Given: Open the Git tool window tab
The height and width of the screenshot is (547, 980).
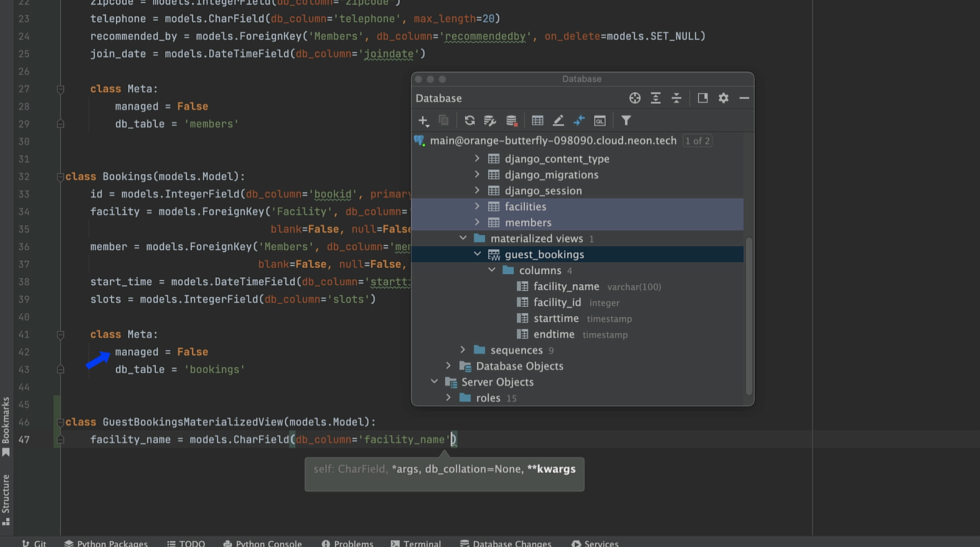Looking at the screenshot, I should point(34,543).
